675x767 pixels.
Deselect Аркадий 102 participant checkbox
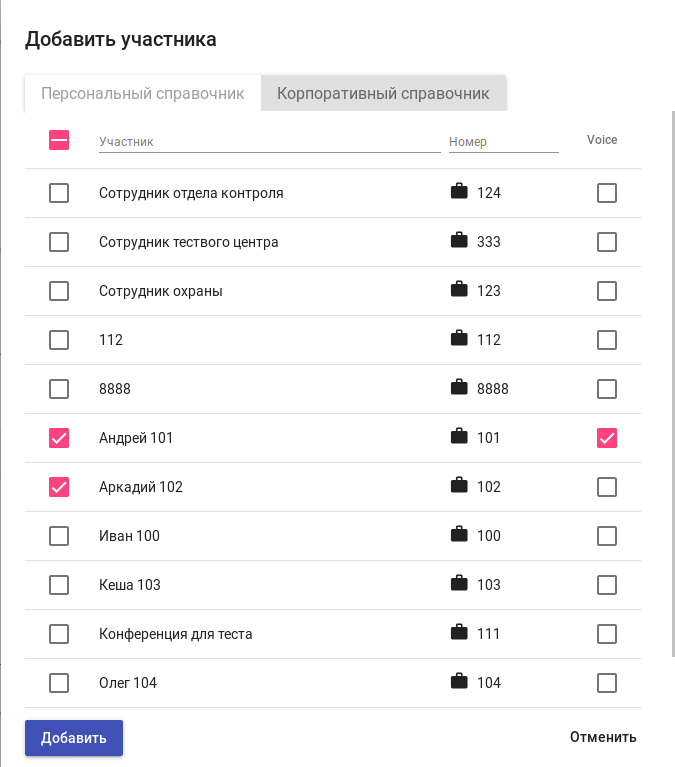tap(59, 487)
